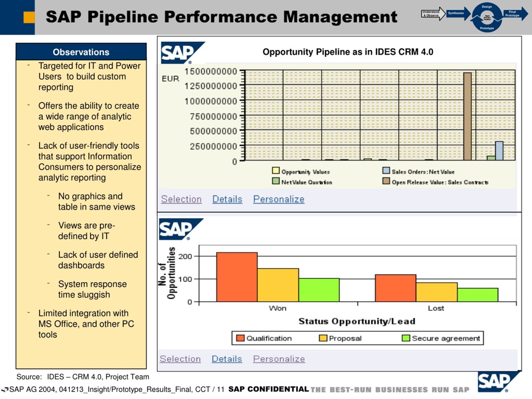
Task: Click Secure agreement green legend swatch
Action: coord(406,338)
